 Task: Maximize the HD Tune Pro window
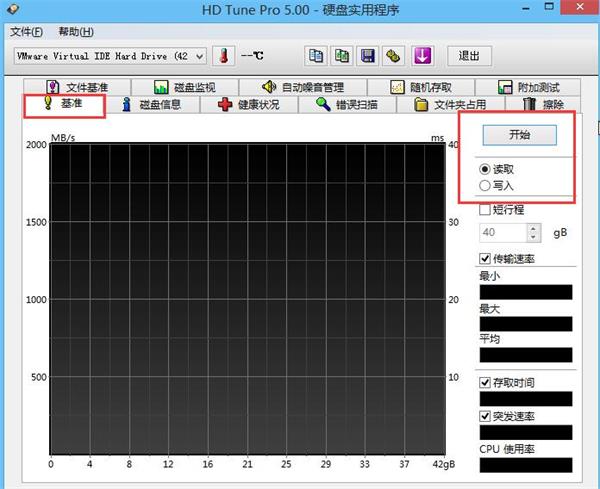point(549,7)
